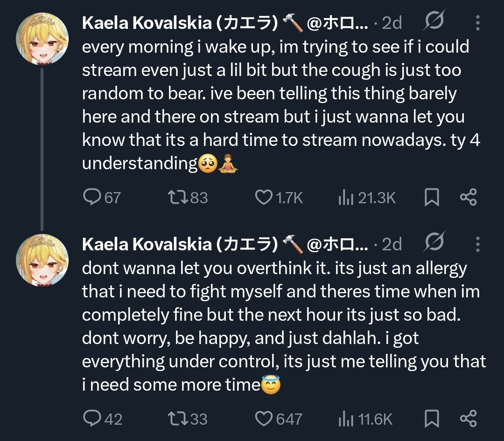Reply to the first tweet about coughing
Screen dimensions: 504x441
point(90,198)
